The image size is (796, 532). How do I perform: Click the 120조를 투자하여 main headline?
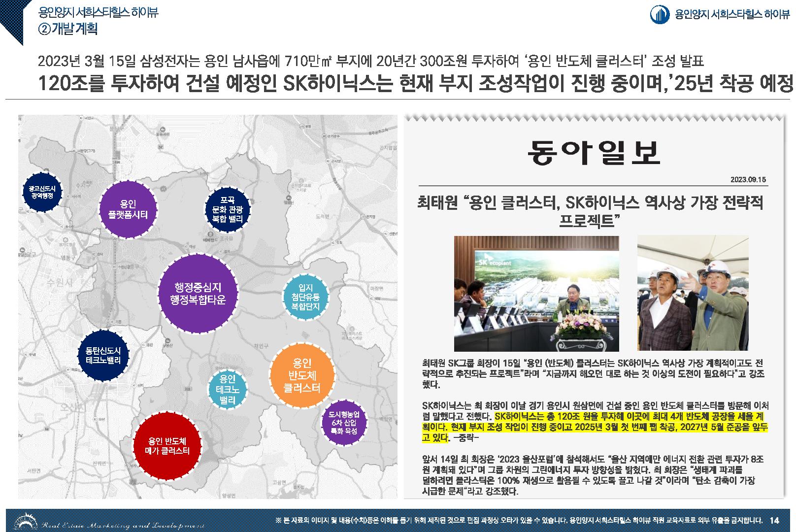pos(415,84)
